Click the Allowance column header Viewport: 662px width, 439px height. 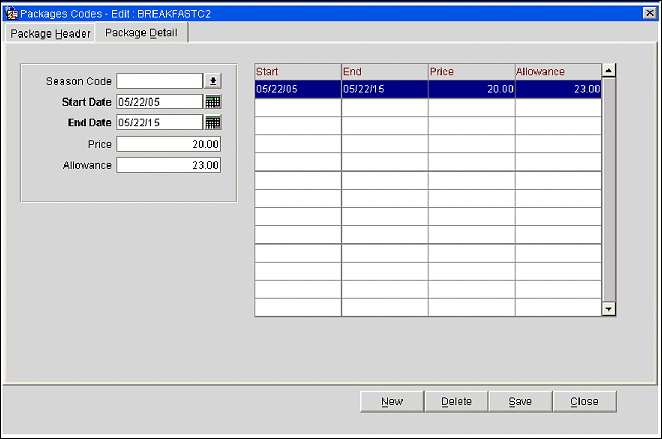(557, 71)
